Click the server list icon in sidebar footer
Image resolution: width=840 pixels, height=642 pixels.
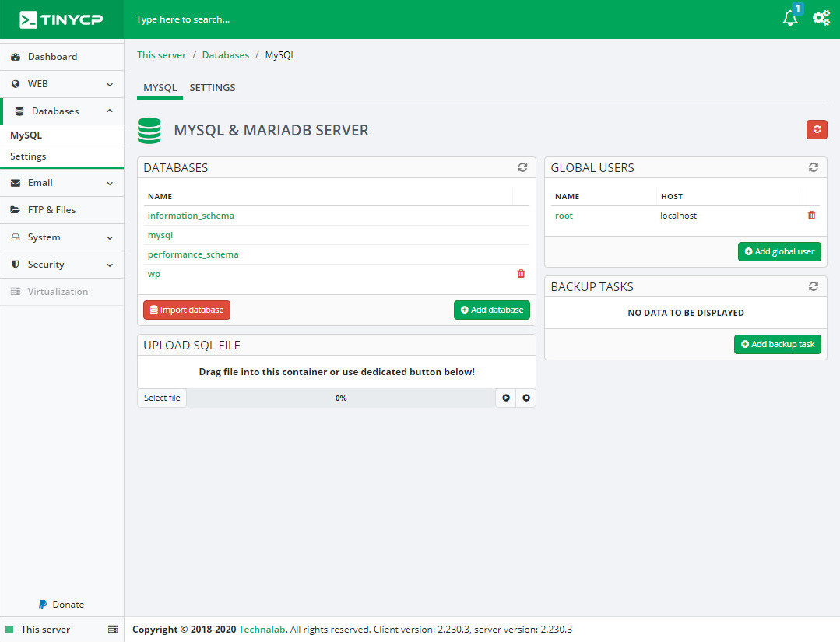pyautogui.click(x=113, y=629)
